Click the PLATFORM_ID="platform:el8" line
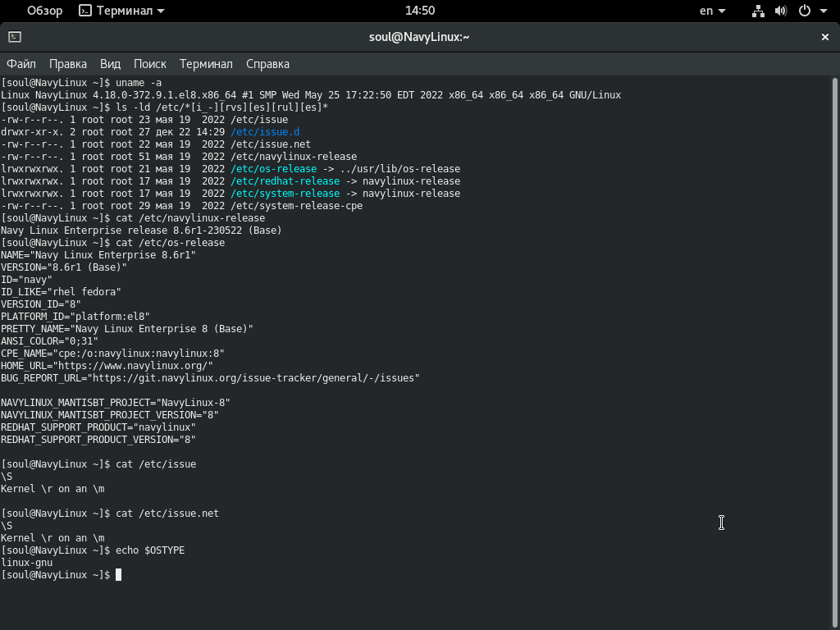The width and height of the screenshot is (840, 630). coord(75,317)
